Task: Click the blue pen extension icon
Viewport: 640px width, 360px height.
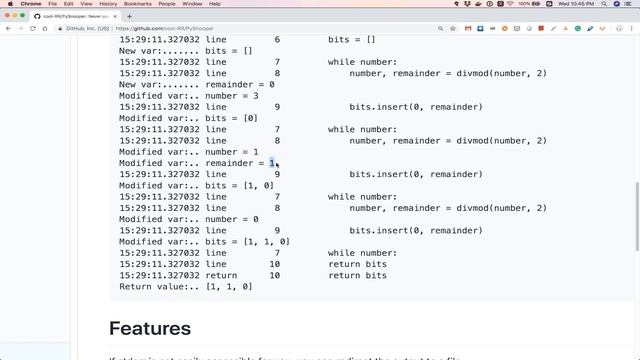Action: click(x=590, y=29)
